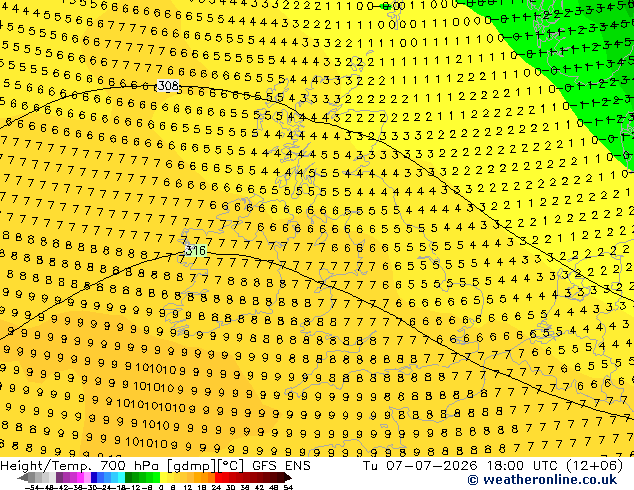This screenshot has height=490, width=634.
Task: Select the orange swatch above label 18
Action: point(205,477)
